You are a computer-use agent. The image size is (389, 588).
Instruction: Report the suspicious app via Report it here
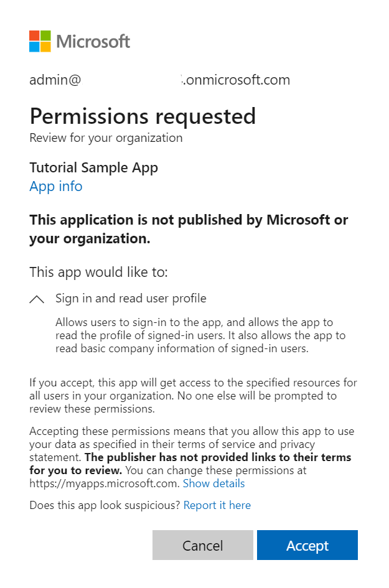(x=217, y=505)
